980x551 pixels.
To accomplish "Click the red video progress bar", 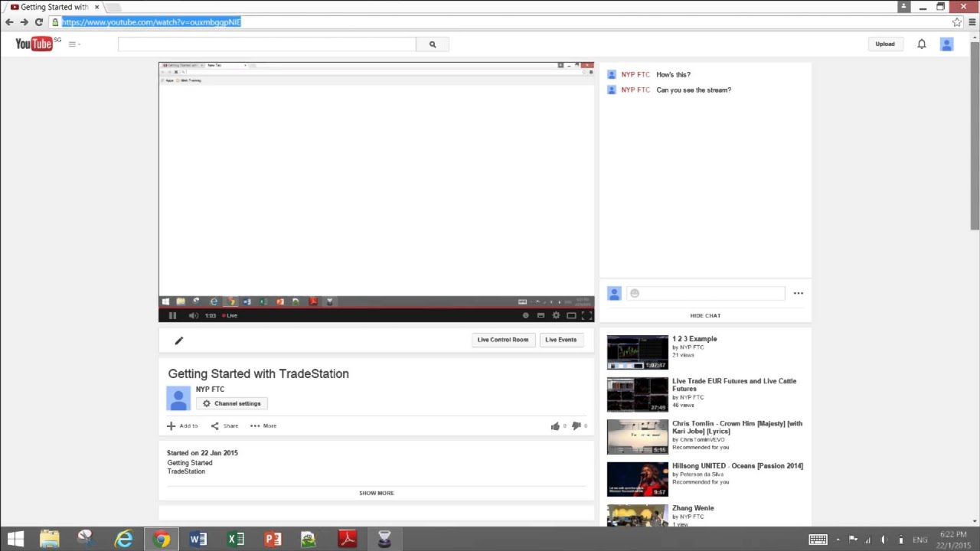I will (376, 308).
